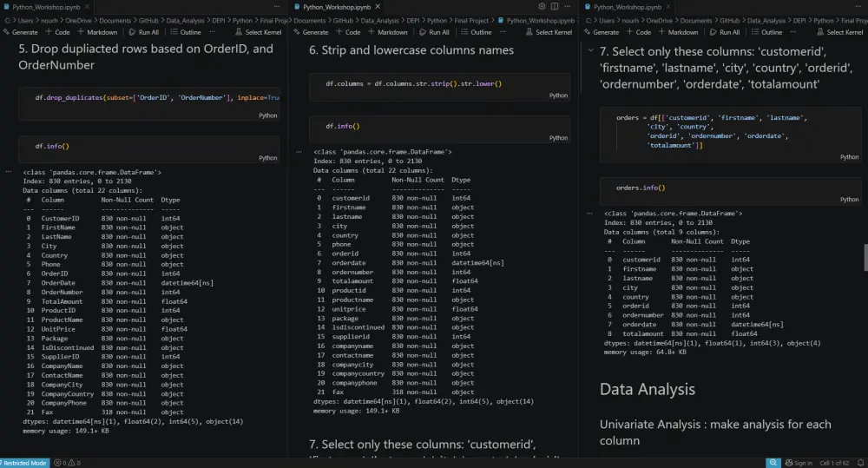Screen dimensions: 868x468
Task: Open toolbar overflow ellipsis in step 6 pane
Action: [x=503, y=32]
